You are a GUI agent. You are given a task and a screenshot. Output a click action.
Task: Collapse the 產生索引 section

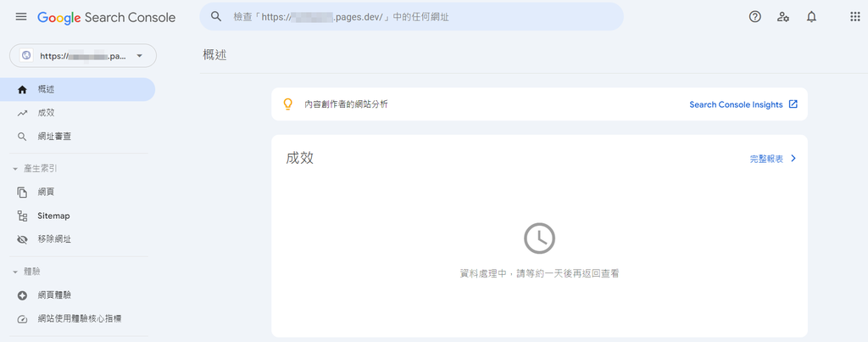[x=35, y=169]
